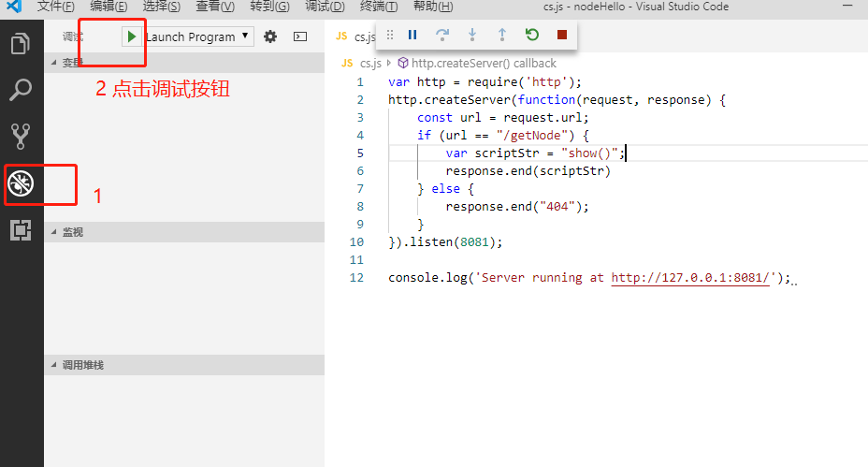The width and height of the screenshot is (868, 467).
Task: Open the Debug view bug icon
Action: 21,183
